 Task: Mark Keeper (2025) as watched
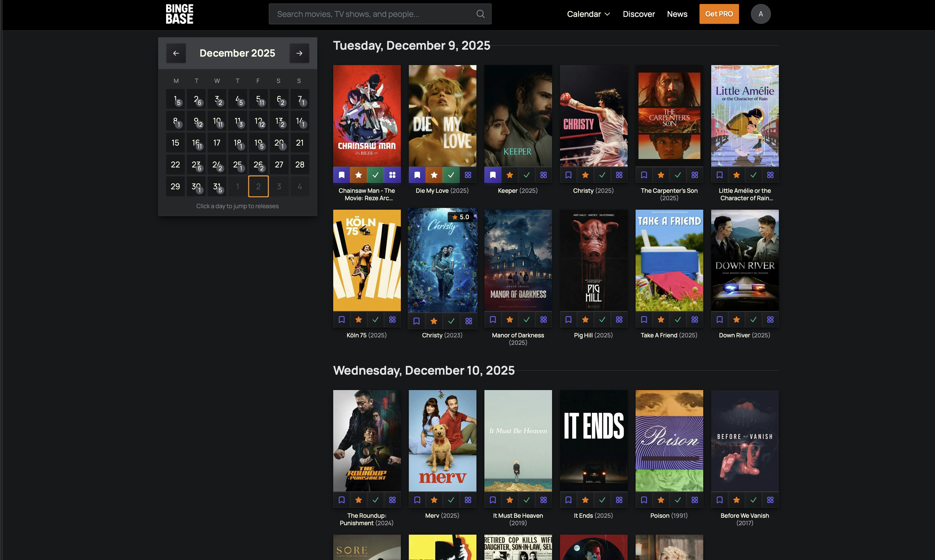tap(526, 175)
